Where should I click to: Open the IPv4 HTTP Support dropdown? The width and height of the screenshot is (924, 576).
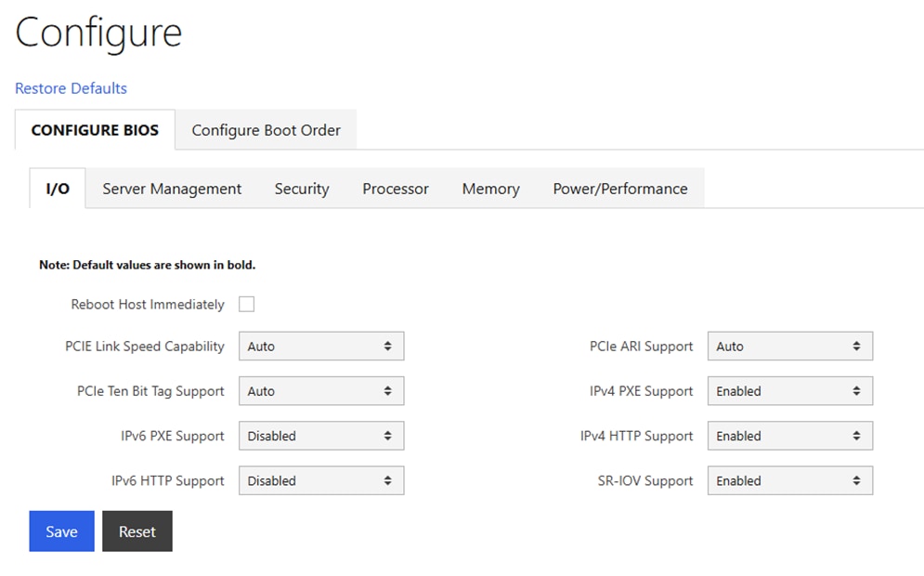pyautogui.click(x=789, y=435)
